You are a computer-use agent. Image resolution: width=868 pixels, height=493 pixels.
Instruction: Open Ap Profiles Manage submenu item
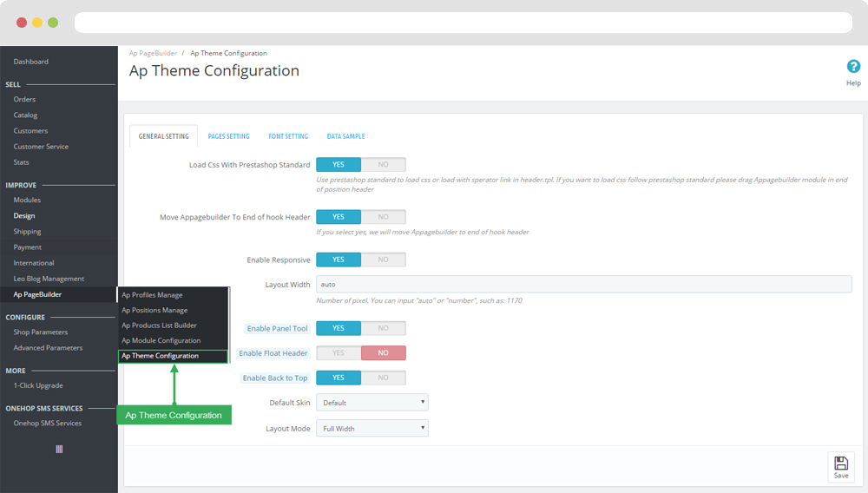152,295
